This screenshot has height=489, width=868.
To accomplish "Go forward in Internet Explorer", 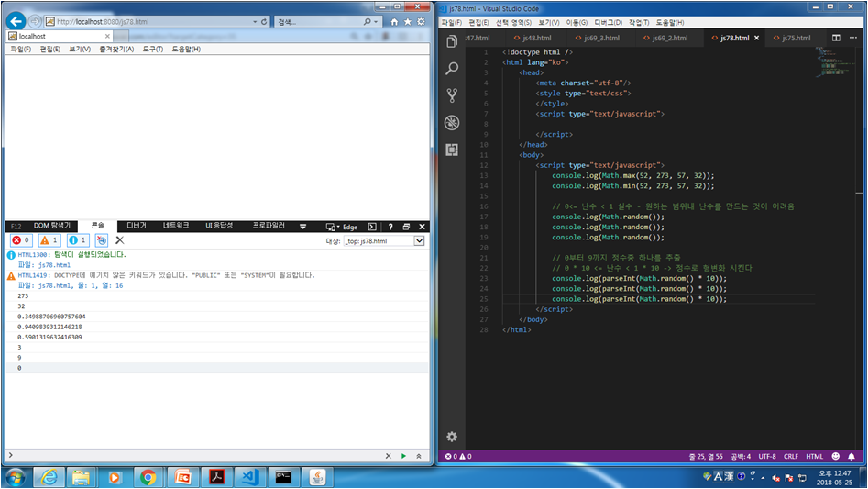I will pos(35,22).
